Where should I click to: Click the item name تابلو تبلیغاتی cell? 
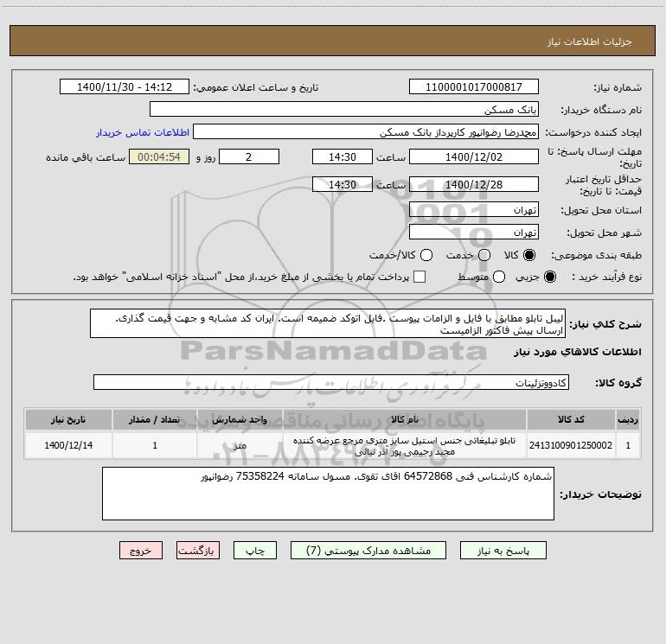(405, 445)
